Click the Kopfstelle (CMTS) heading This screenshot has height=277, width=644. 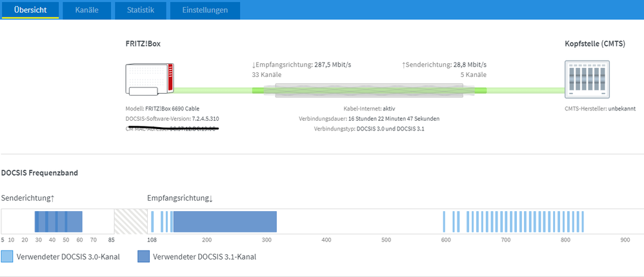595,43
